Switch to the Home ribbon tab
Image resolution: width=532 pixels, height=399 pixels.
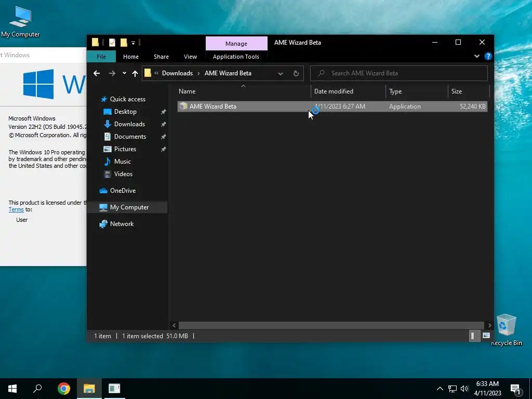point(130,57)
